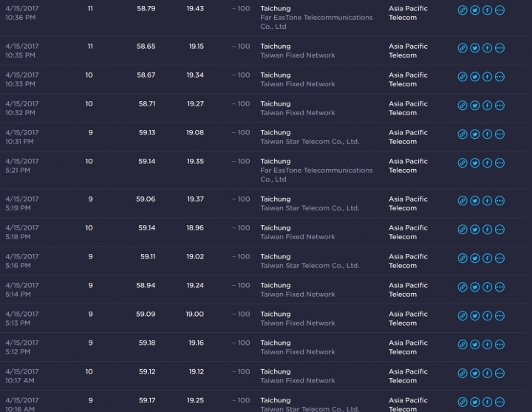Image resolution: width=532 pixels, height=412 pixels.
Task: Copy link for the 10:17 AM result
Action: click(463, 374)
